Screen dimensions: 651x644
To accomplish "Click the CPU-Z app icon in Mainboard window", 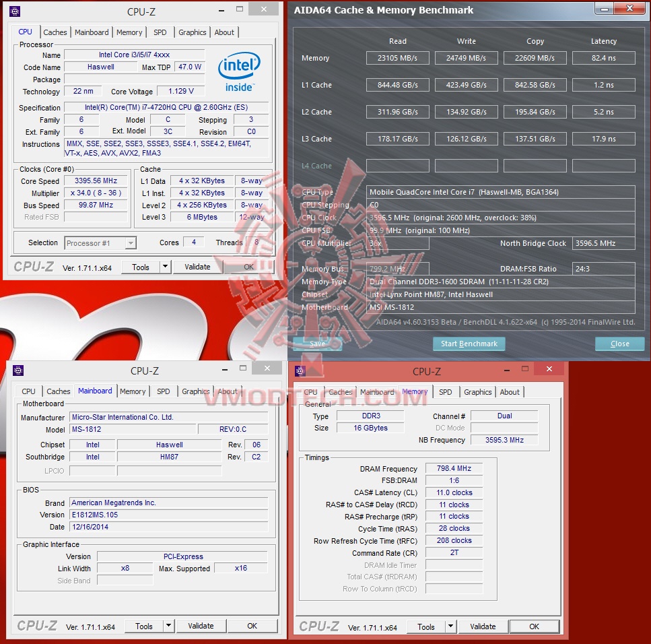I will (18, 371).
